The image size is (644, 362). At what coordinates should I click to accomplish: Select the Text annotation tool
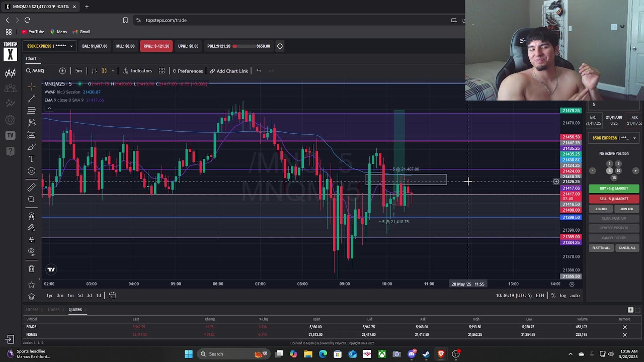[x=31, y=159]
